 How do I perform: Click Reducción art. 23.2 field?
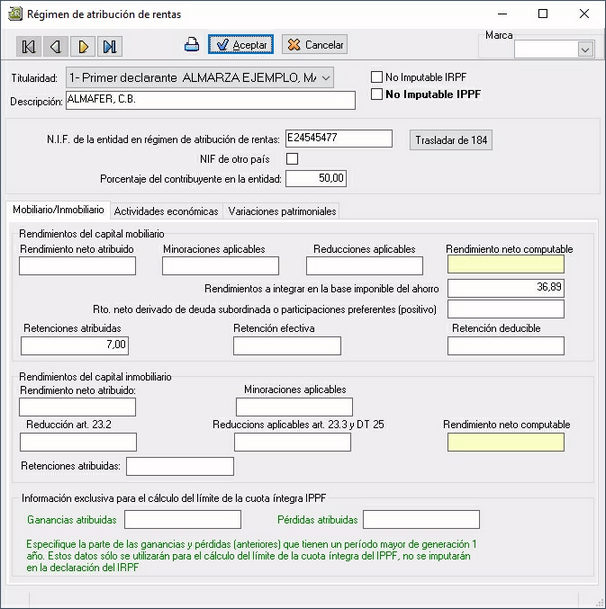78,442
